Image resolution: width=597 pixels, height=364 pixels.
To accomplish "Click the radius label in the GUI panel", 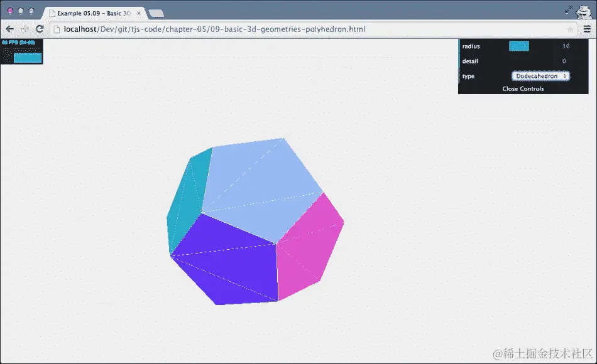I will pos(472,46).
